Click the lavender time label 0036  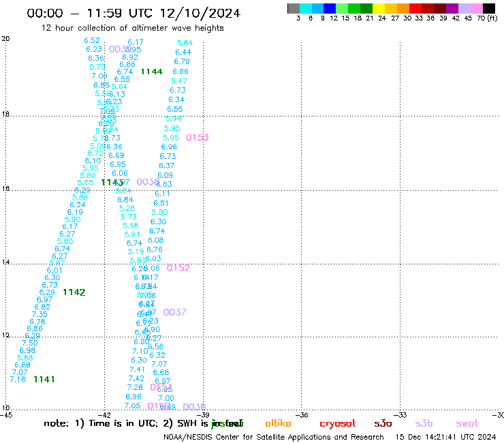point(194,407)
